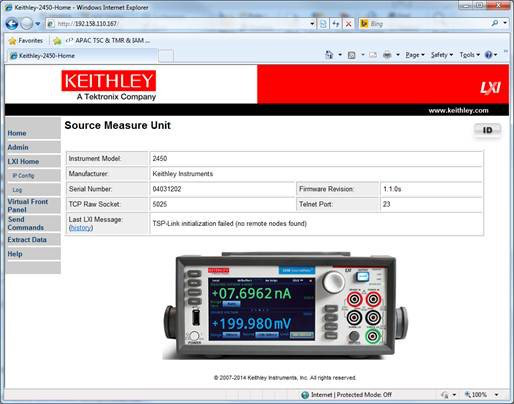This screenshot has height=404, width=514.
Task: Click the Feeds toolbar icon
Action: [351, 55]
